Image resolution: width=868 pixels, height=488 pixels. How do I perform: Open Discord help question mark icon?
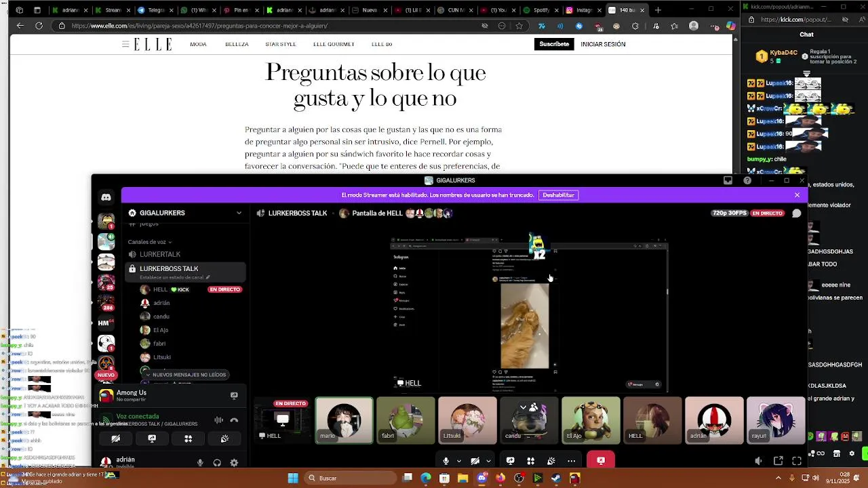pos(747,180)
